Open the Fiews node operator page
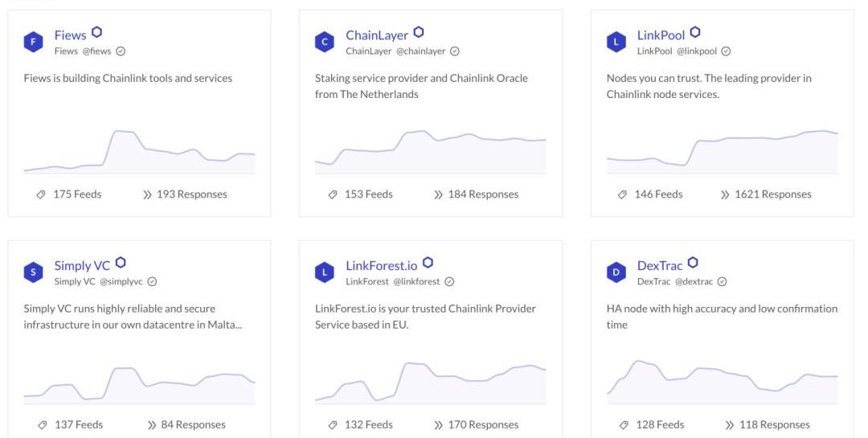 tap(70, 35)
